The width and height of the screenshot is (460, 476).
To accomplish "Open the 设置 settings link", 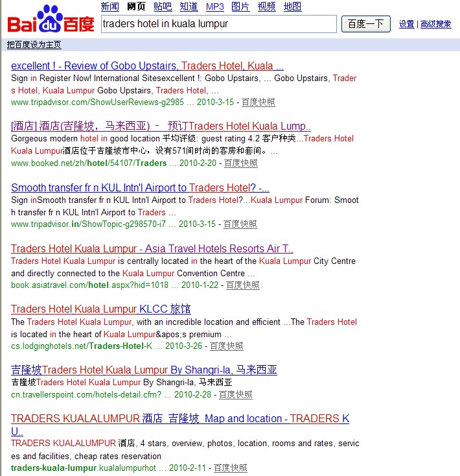I will pyautogui.click(x=406, y=24).
